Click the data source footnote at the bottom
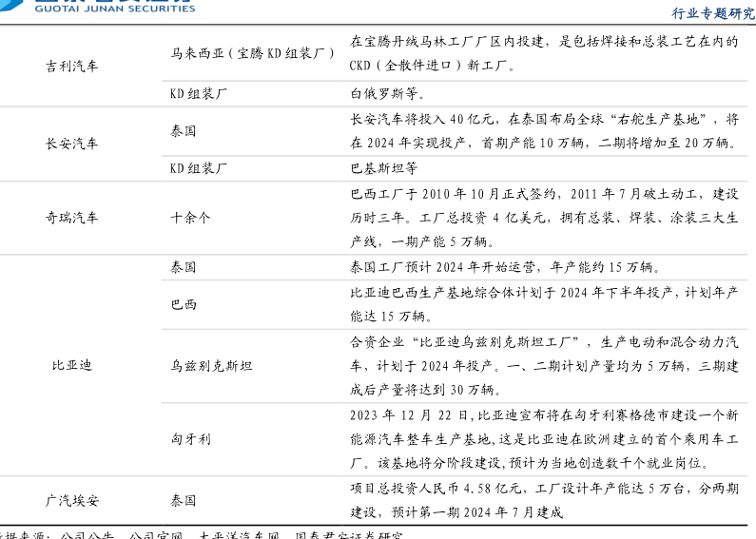Viewport: 756px width, 539px height. click(200, 534)
